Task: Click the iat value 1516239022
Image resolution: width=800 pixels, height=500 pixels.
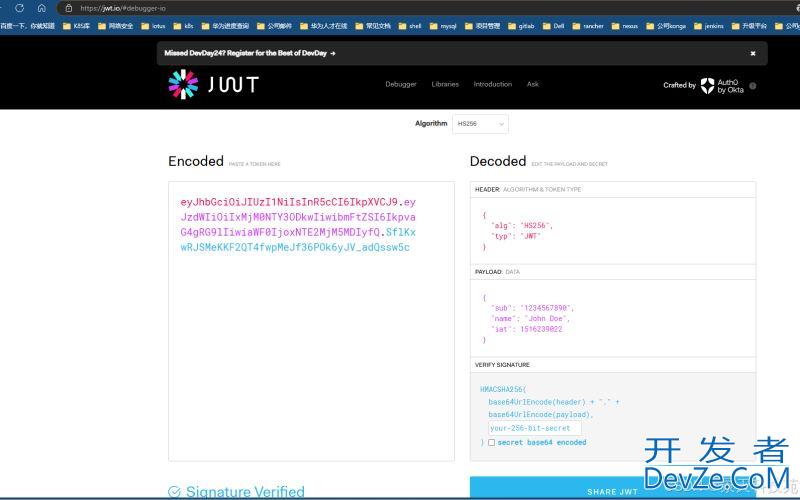Action: (x=541, y=329)
